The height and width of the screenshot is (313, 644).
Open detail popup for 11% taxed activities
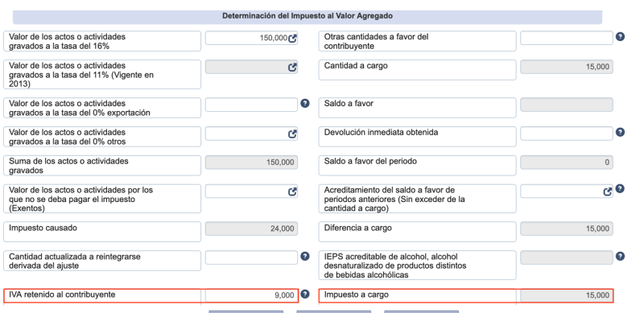tap(292, 68)
